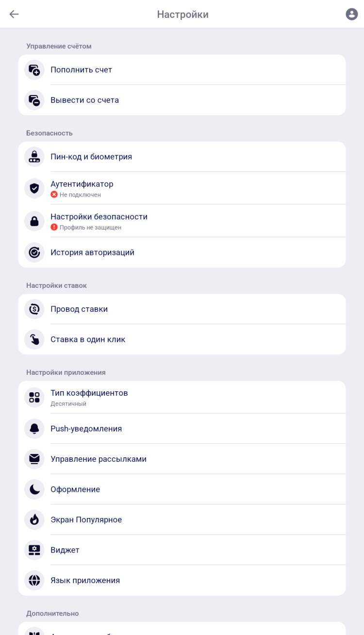The image size is (364, 635).
Task: Open Пин-код и биометрия settings
Action: point(91,156)
